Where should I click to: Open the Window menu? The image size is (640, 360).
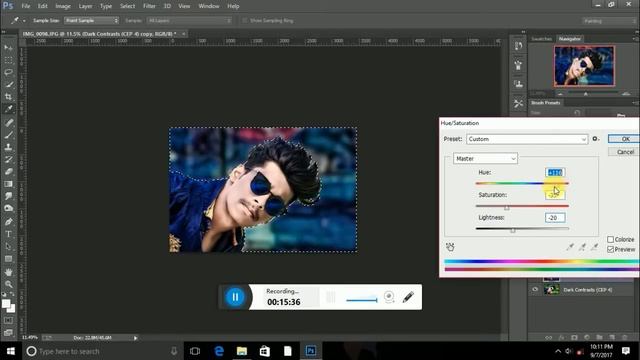(209, 6)
